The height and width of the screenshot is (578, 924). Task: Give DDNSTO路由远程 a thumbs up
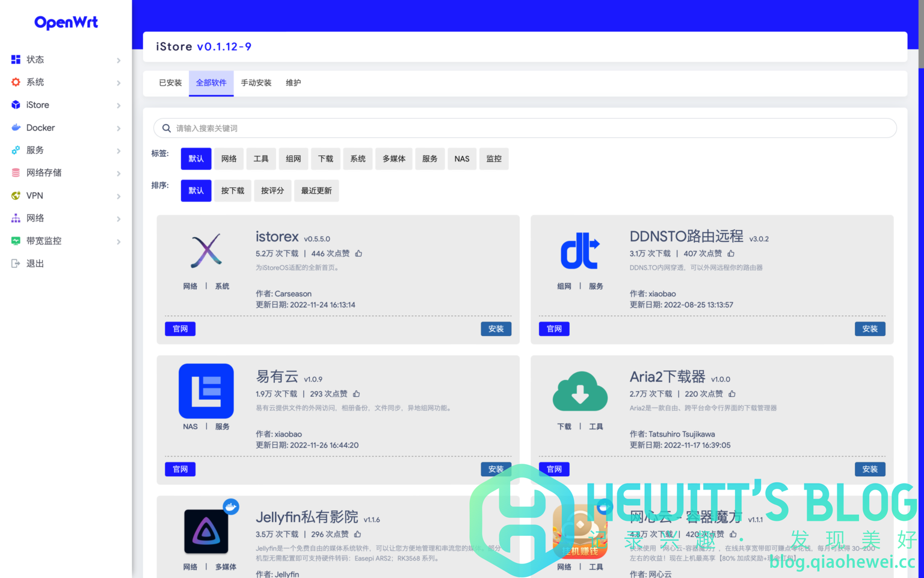click(731, 253)
